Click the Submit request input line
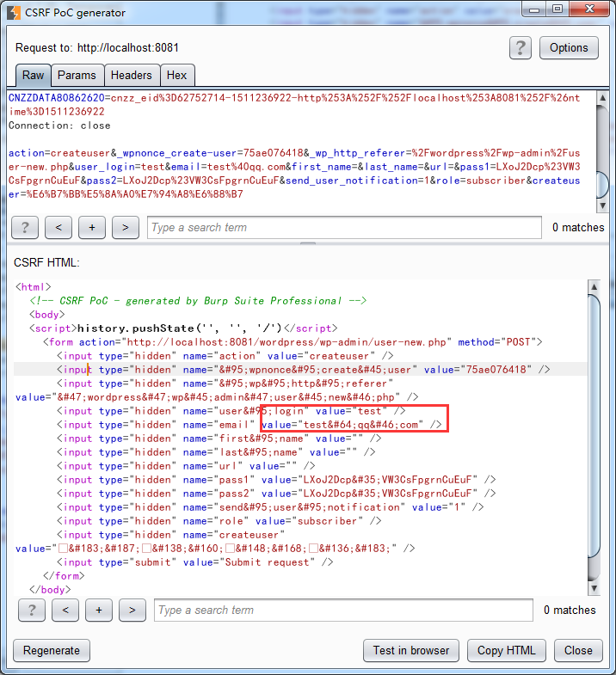Viewport: 616px width, 675px height. pyautogui.click(x=195, y=562)
